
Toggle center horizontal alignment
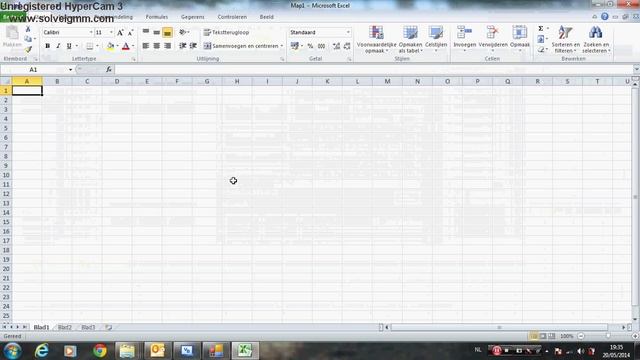coord(156,46)
